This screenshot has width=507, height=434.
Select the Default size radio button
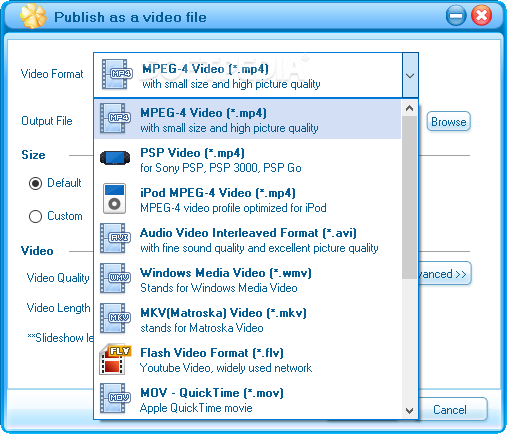(35, 183)
